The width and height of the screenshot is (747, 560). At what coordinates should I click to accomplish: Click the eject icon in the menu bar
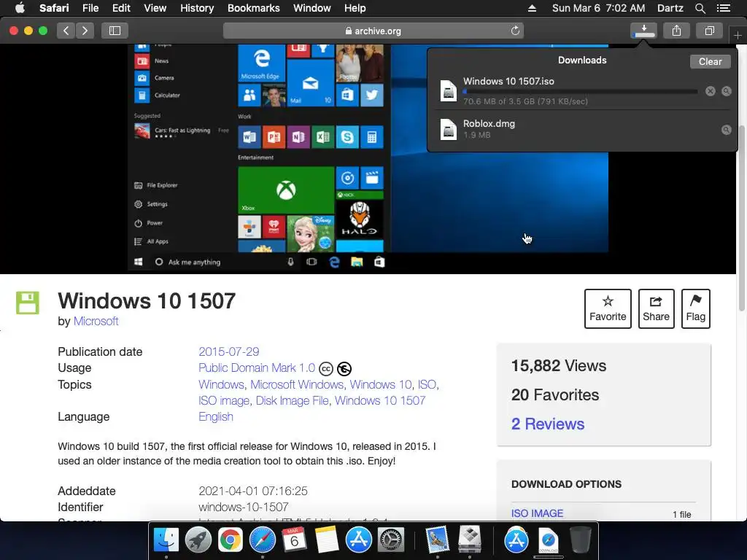click(532, 8)
